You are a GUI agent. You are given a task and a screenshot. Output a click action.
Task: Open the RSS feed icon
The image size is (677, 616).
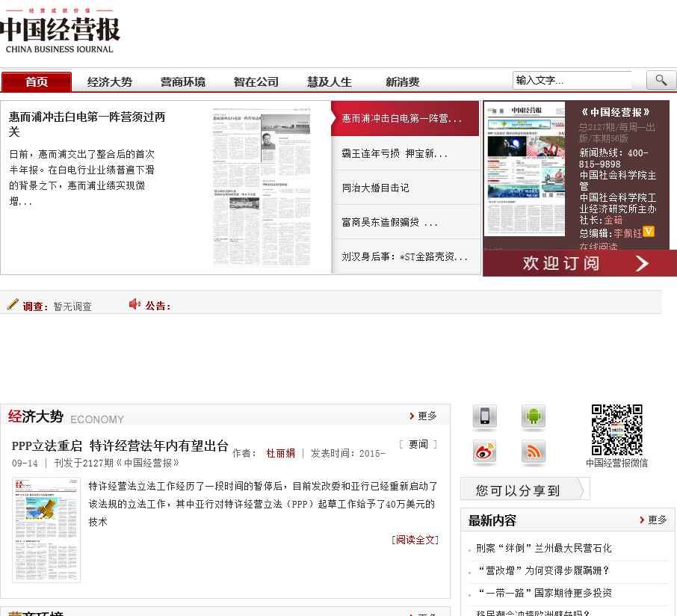pyautogui.click(x=534, y=452)
